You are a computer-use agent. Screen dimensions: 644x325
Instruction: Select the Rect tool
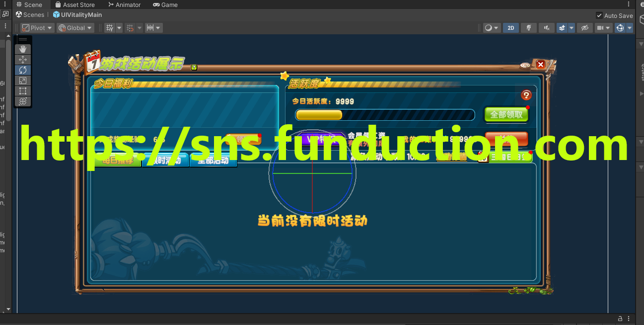[23, 91]
